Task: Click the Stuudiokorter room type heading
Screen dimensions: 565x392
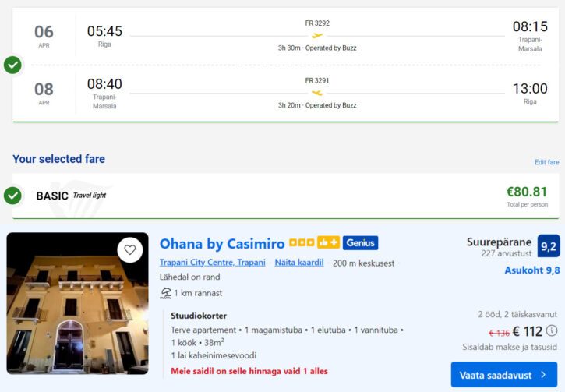Action: [199, 316]
